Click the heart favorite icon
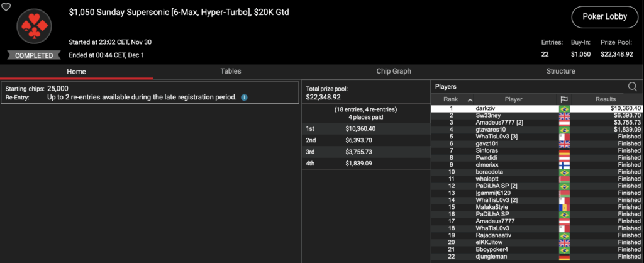 pos(6,6)
